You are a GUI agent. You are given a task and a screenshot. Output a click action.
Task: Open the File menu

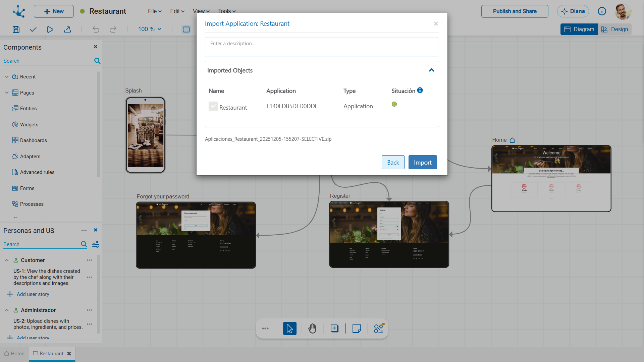tap(155, 11)
